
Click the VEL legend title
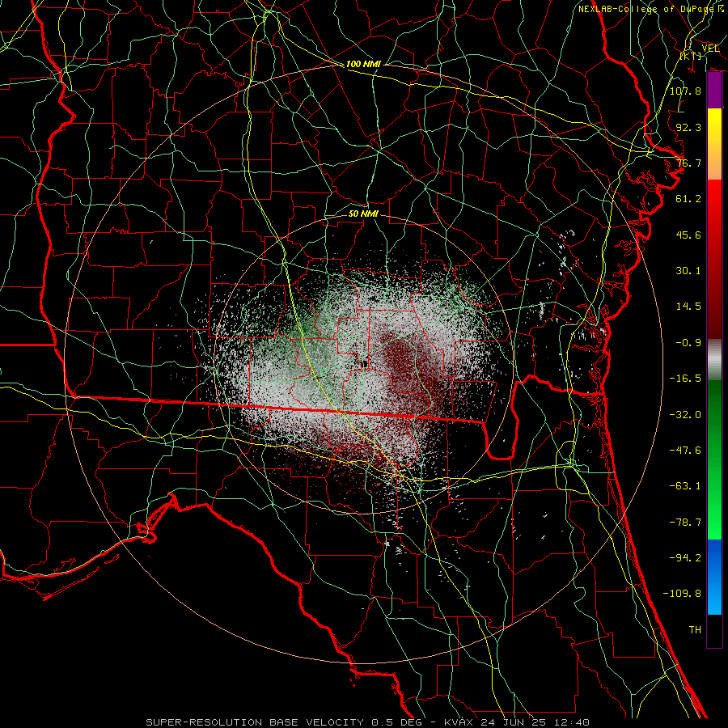710,49
